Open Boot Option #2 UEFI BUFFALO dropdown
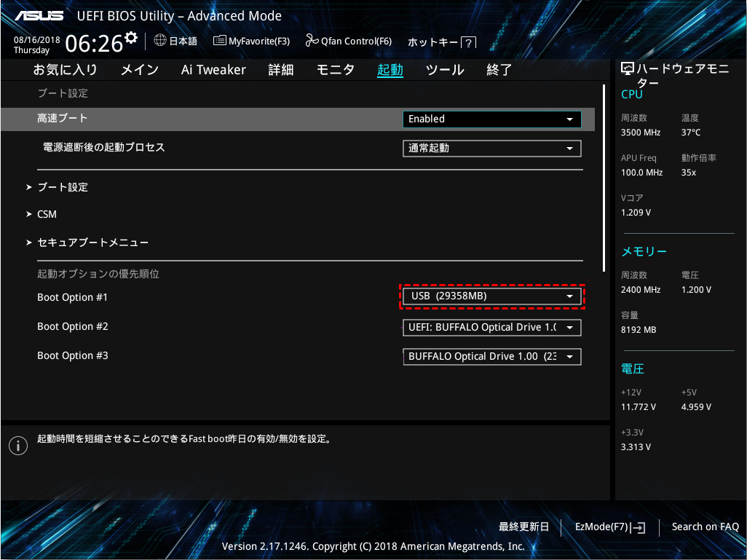Image resolution: width=747 pixels, height=560 pixels. [x=491, y=328]
